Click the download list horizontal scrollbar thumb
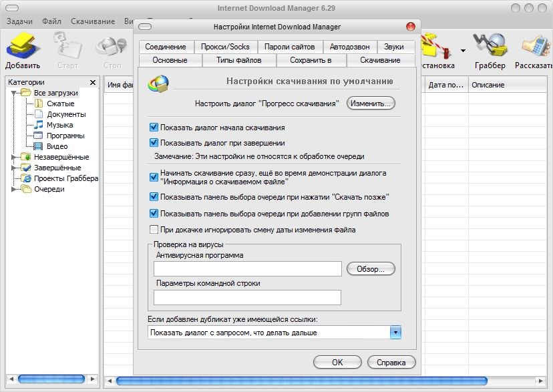The width and height of the screenshot is (553, 392). (302, 381)
